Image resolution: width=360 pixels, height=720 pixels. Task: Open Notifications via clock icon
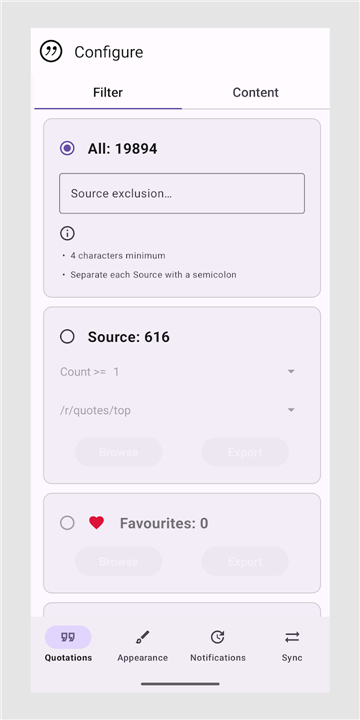tap(217, 637)
